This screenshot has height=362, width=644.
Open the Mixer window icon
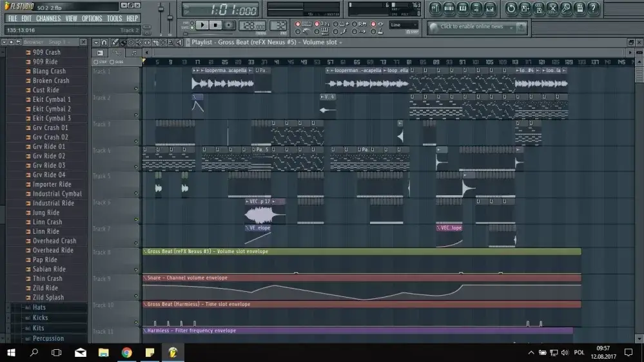tap(491, 8)
